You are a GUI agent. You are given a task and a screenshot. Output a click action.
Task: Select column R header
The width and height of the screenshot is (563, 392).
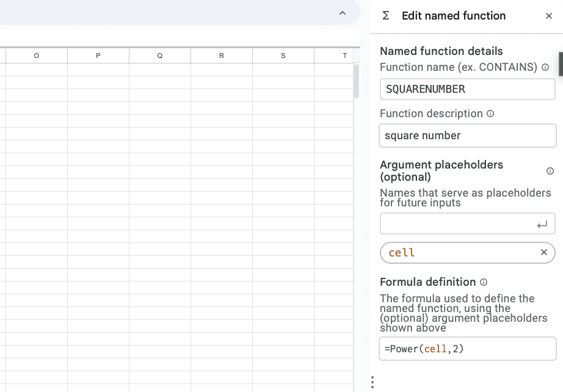[222, 56]
